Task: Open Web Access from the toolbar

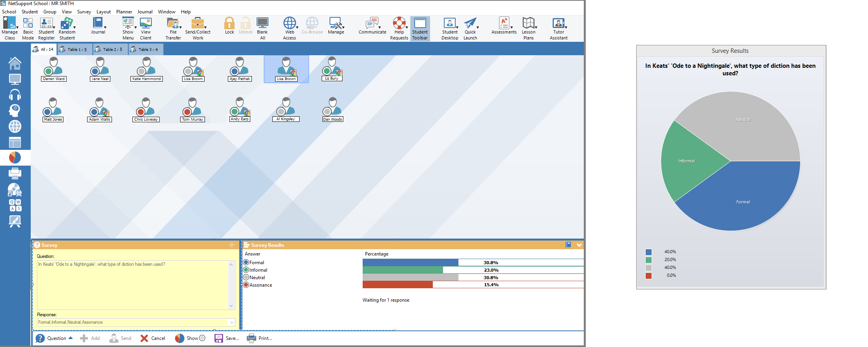Action: [x=289, y=24]
